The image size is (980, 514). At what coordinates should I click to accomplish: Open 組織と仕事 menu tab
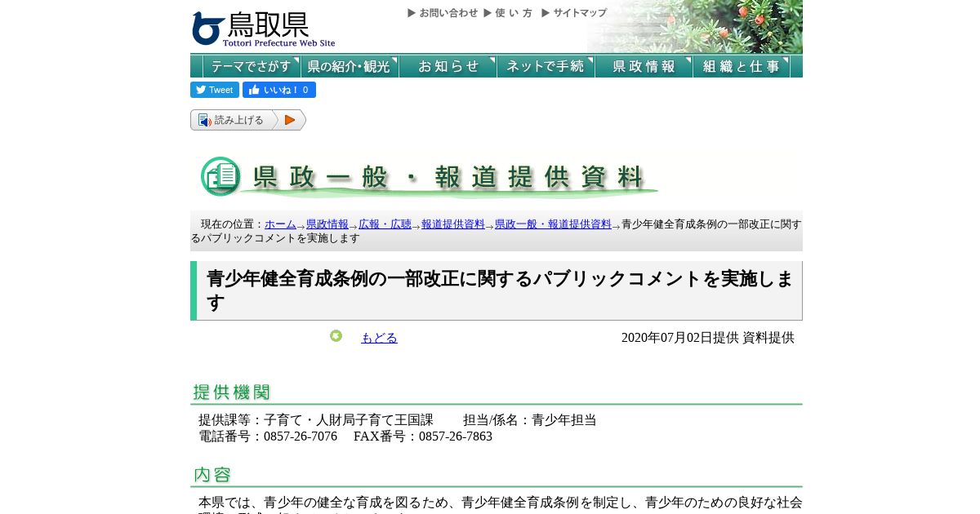coord(742,66)
